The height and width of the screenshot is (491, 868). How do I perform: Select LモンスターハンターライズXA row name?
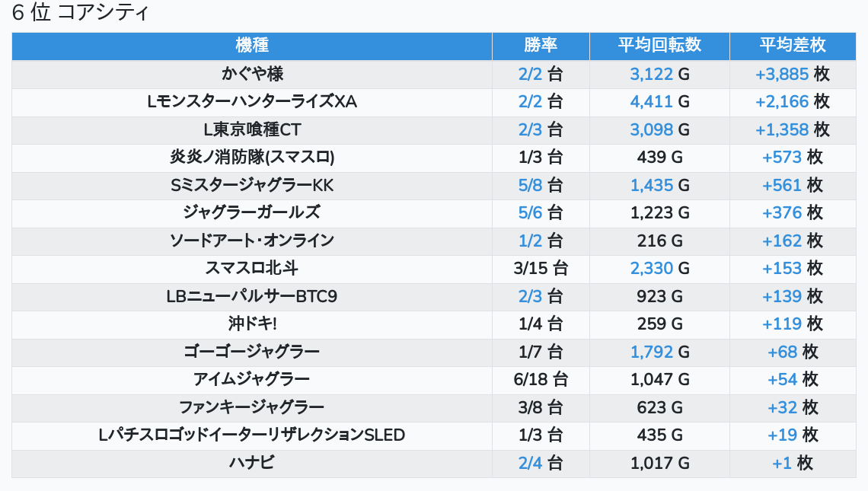(252, 101)
